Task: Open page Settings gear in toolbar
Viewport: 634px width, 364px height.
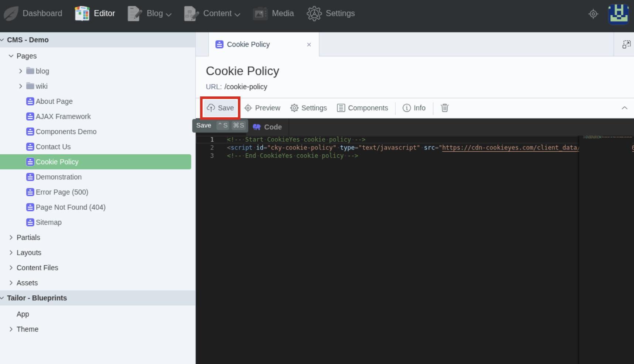Action: click(309, 108)
